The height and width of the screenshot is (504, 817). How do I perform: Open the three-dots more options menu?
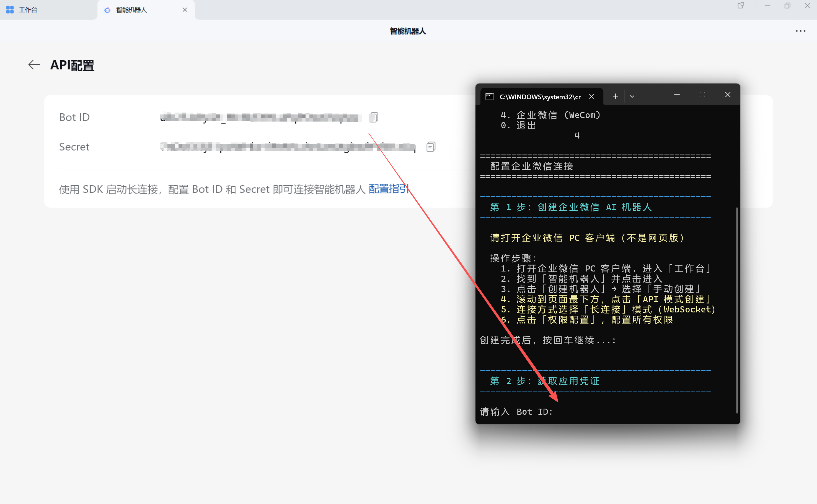[x=800, y=31]
